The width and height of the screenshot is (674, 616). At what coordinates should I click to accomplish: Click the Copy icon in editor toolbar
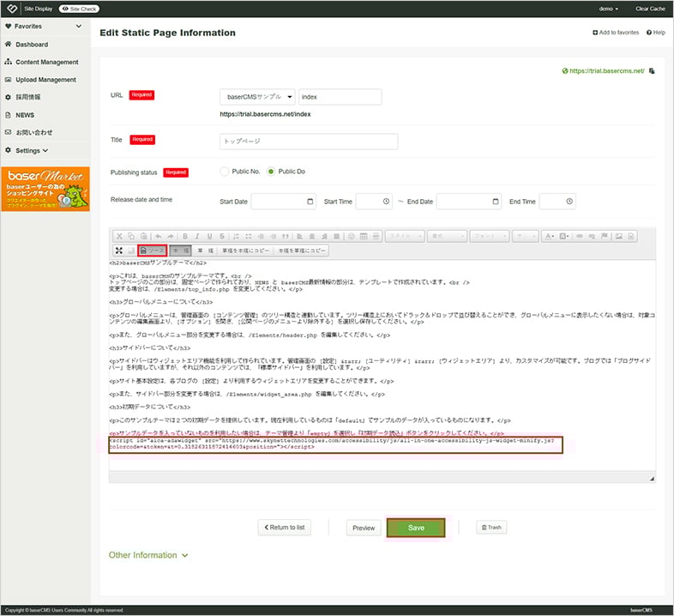pos(131,236)
